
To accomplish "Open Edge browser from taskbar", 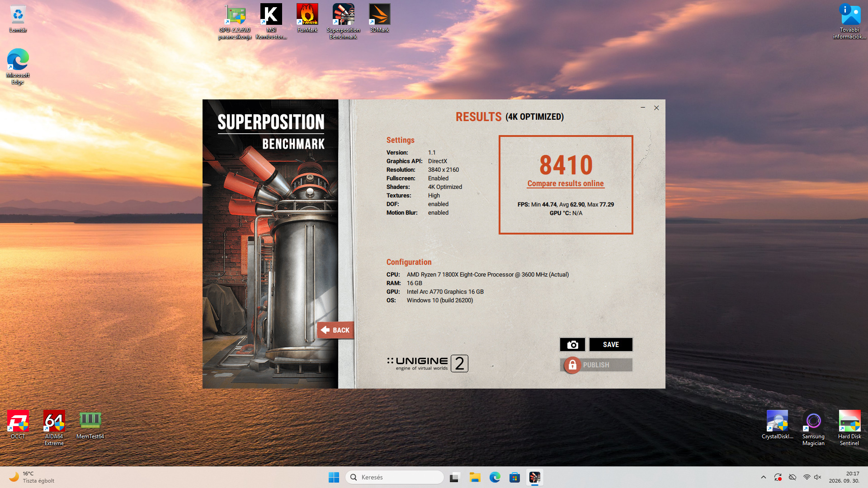I will pyautogui.click(x=495, y=477).
